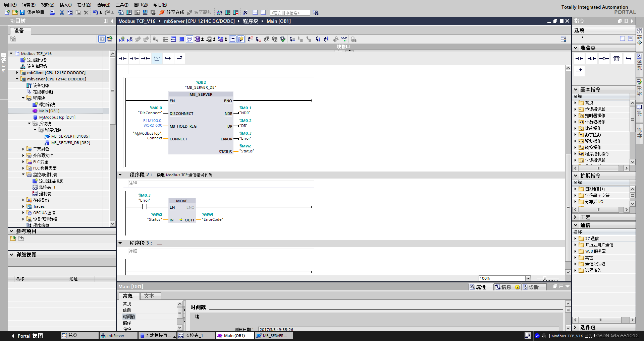Click the Start CPU icon
Image resolution: width=644 pixels, height=341 pixels.
[x=228, y=12]
